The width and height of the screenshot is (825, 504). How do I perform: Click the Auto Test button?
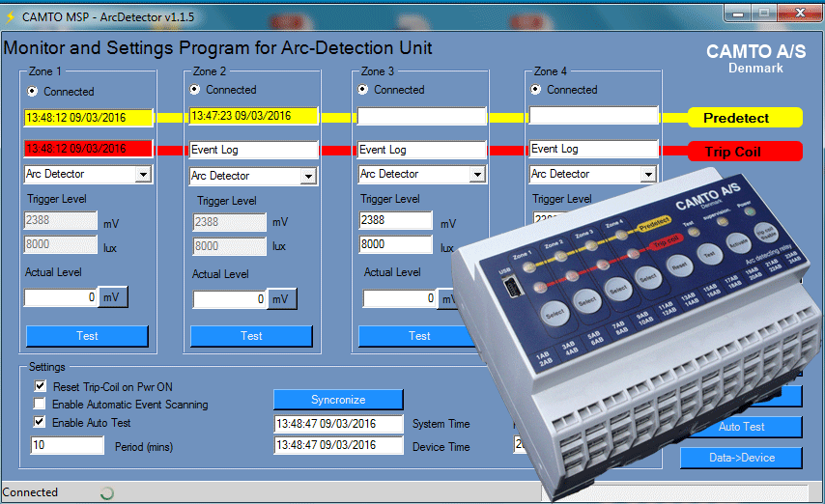(x=741, y=427)
